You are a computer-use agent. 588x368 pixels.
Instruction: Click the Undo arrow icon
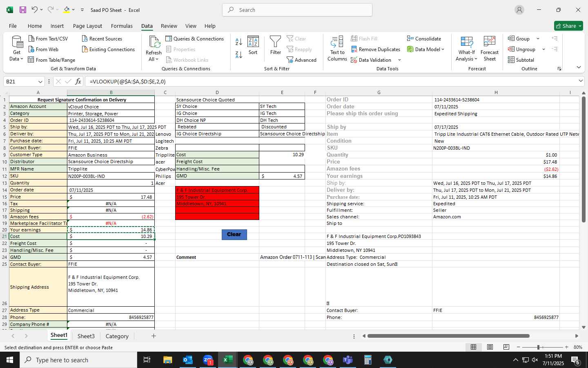[x=35, y=10]
